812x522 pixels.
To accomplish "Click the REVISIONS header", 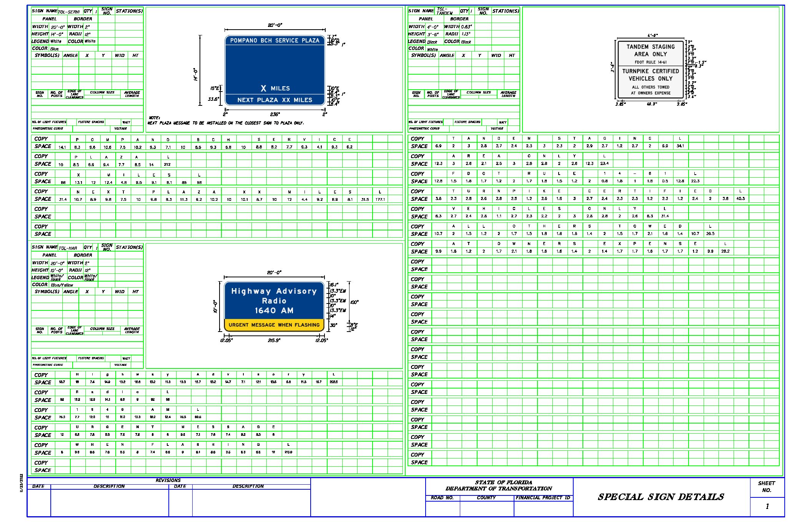I will pos(168,480).
